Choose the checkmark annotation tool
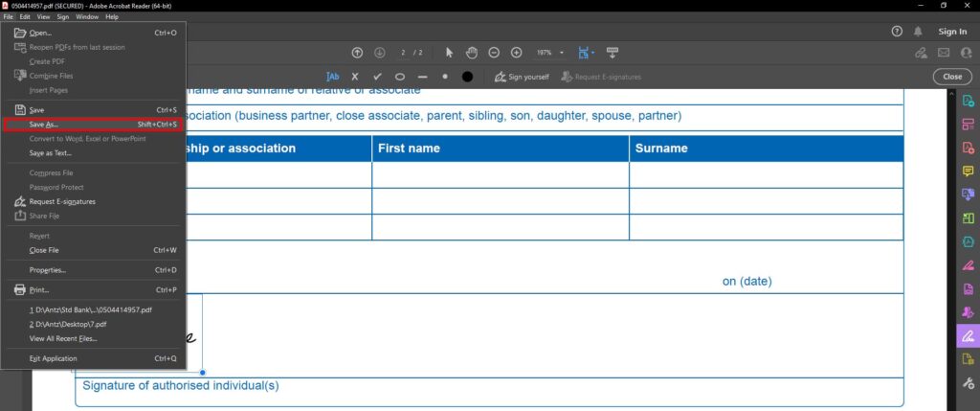 point(377,77)
